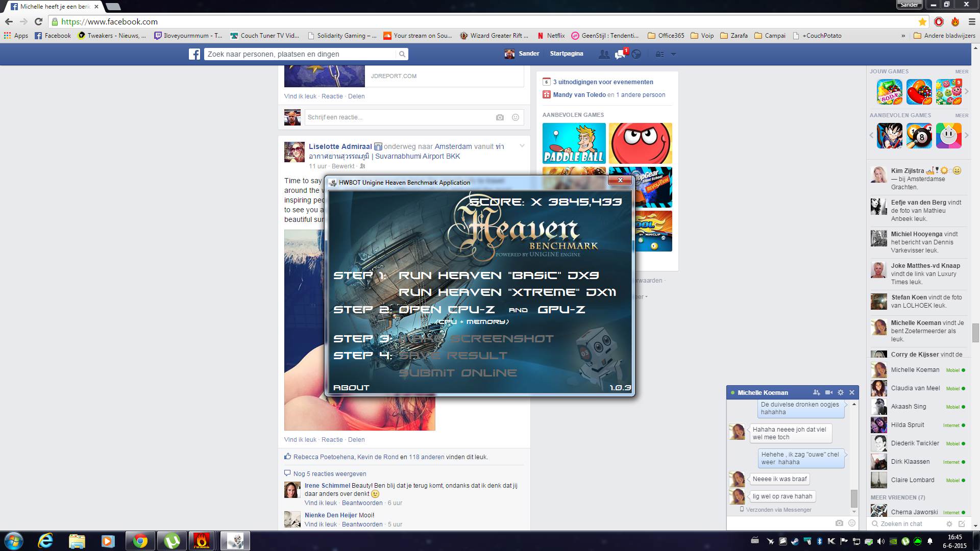Open Facebook friend requests icon

click(604, 54)
